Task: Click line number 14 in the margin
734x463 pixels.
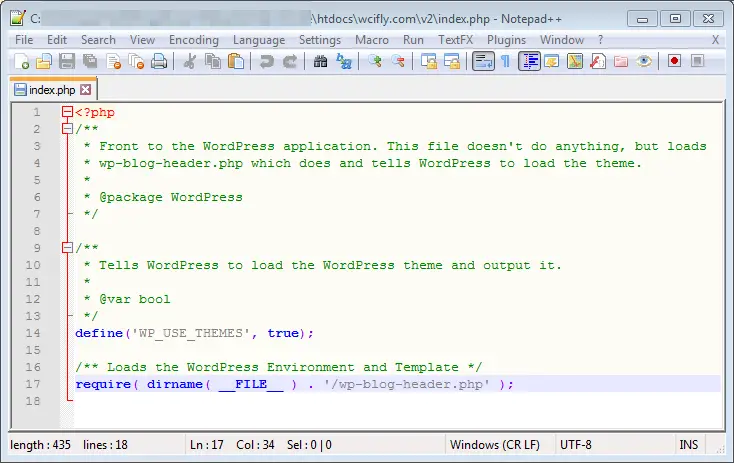Action: coord(33,333)
